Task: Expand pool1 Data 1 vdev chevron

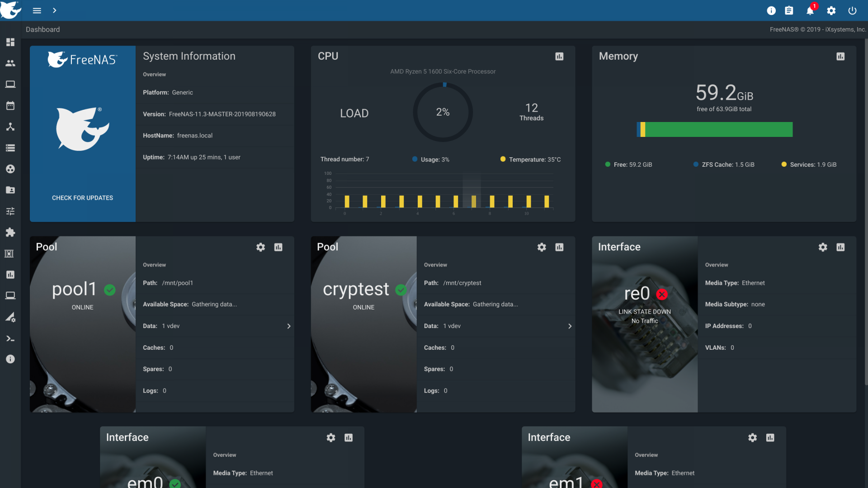Action: [x=288, y=326]
